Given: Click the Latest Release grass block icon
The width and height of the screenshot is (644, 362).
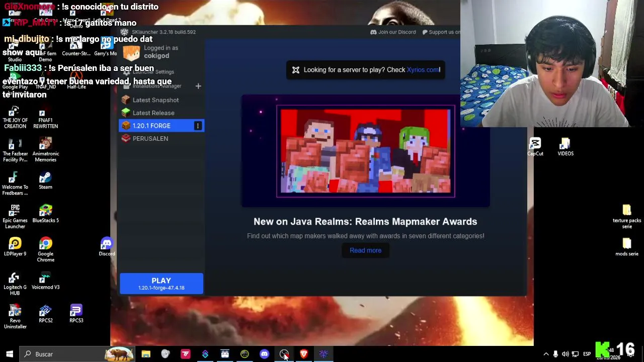Looking at the screenshot, I should click(126, 113).
